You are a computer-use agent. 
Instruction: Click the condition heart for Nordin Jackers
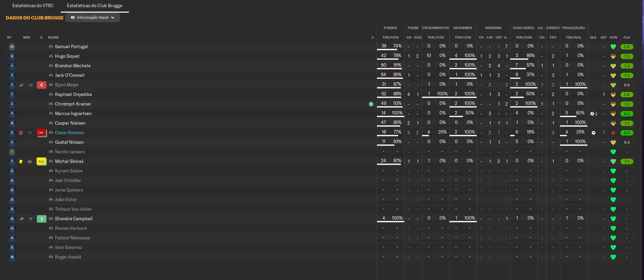(x=613, y=152)
